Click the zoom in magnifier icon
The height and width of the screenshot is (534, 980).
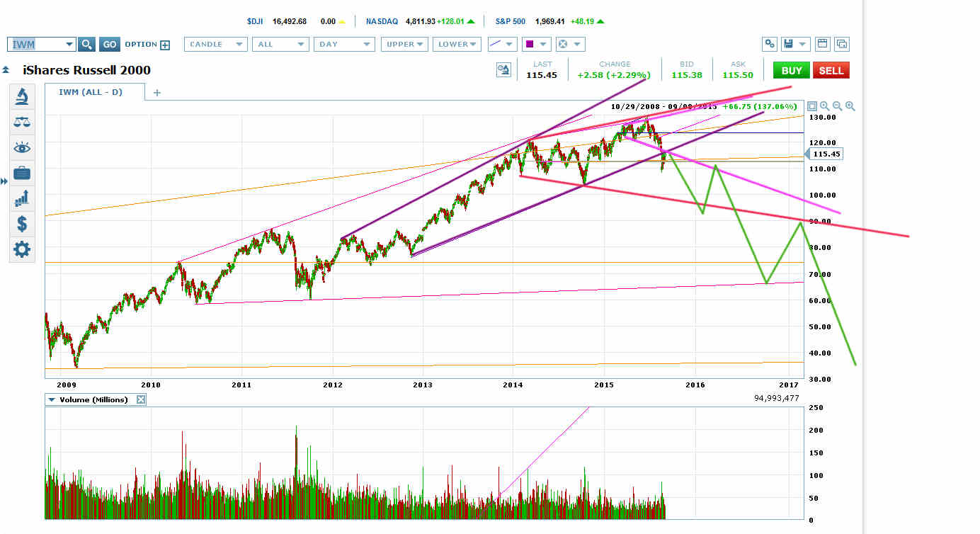[850, 106]
